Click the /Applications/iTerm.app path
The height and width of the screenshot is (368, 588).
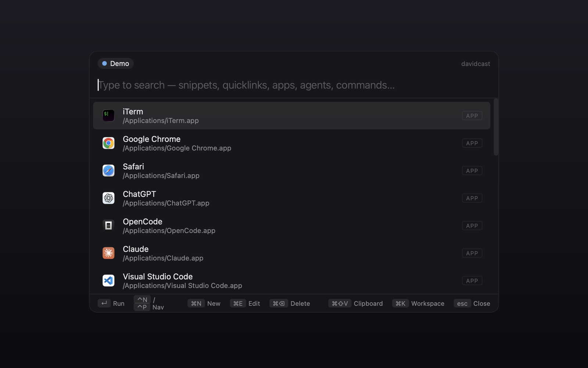(x=161, y=121)
